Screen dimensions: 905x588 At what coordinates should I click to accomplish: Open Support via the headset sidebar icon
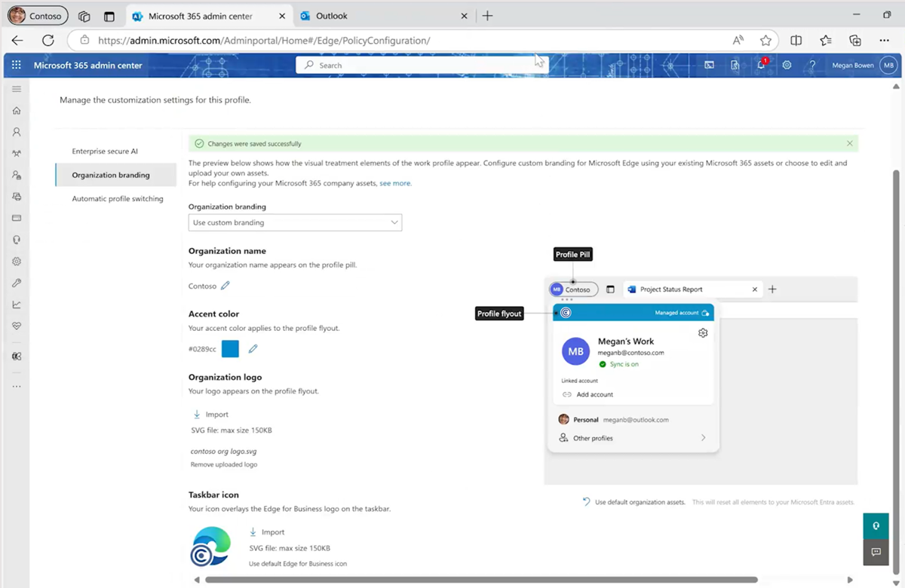[x=17, y=240]
